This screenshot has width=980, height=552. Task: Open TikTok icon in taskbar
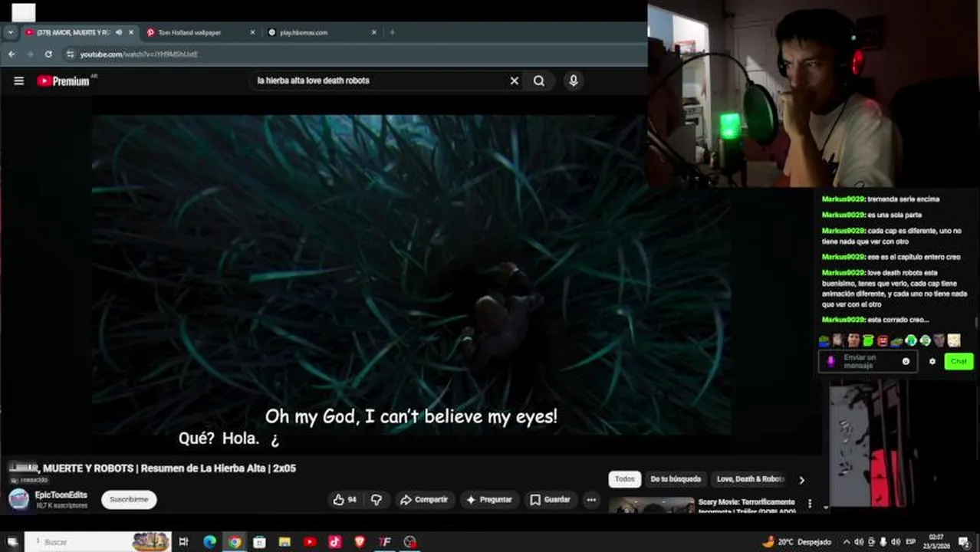335,542
